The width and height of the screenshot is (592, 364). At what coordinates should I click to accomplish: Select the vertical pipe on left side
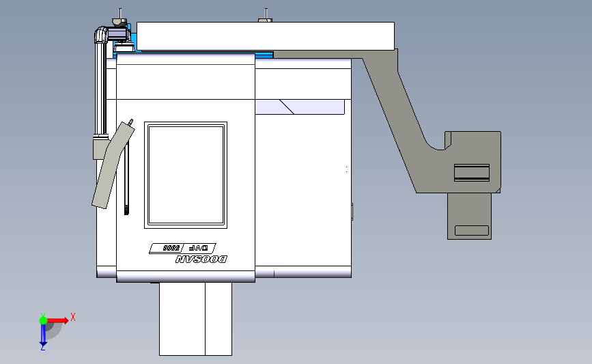click(x=100, y=89)
